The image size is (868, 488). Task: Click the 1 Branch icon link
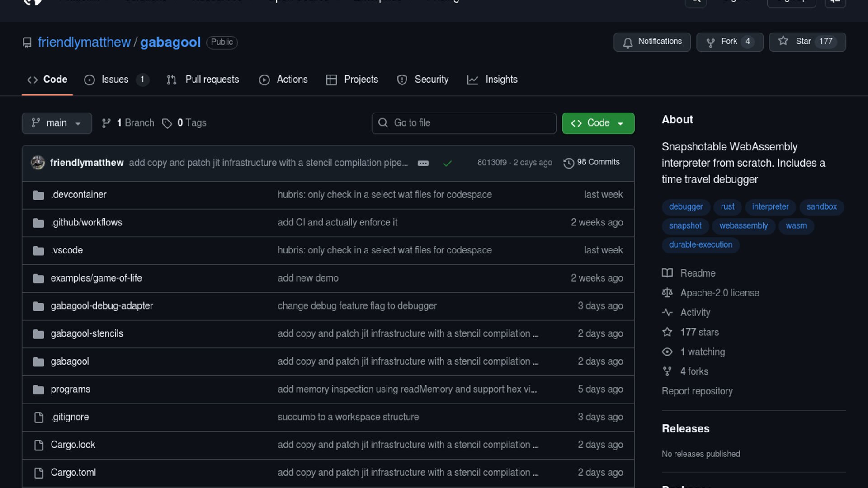click(x=106, y=123)
